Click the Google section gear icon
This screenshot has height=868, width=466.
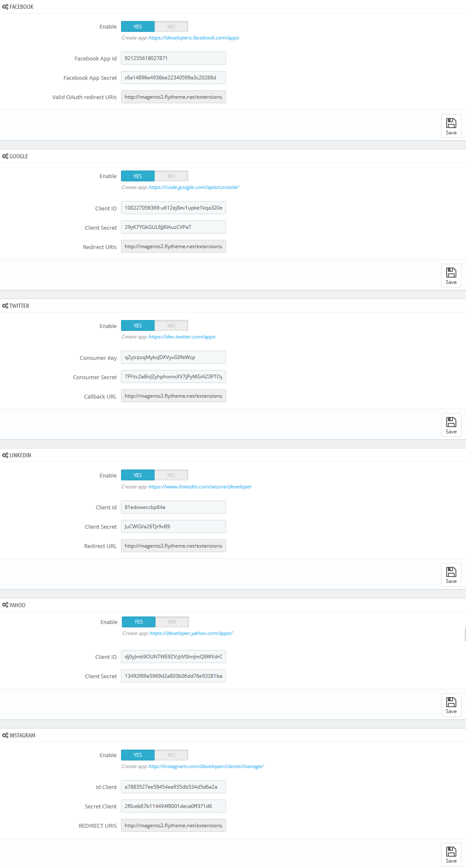coord(5,156)
